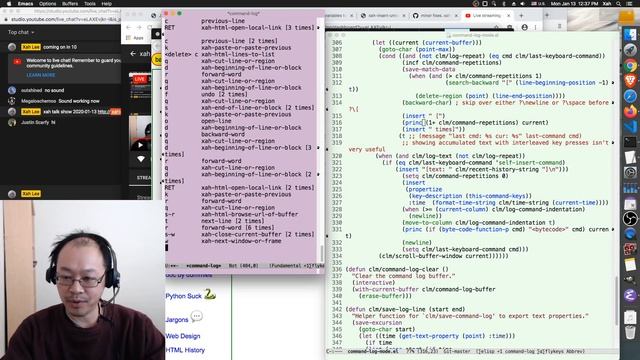Screen dimensions: 640x360
Task: Click the command-log-mode.el mode line name
Action: (x=372, y=351)
